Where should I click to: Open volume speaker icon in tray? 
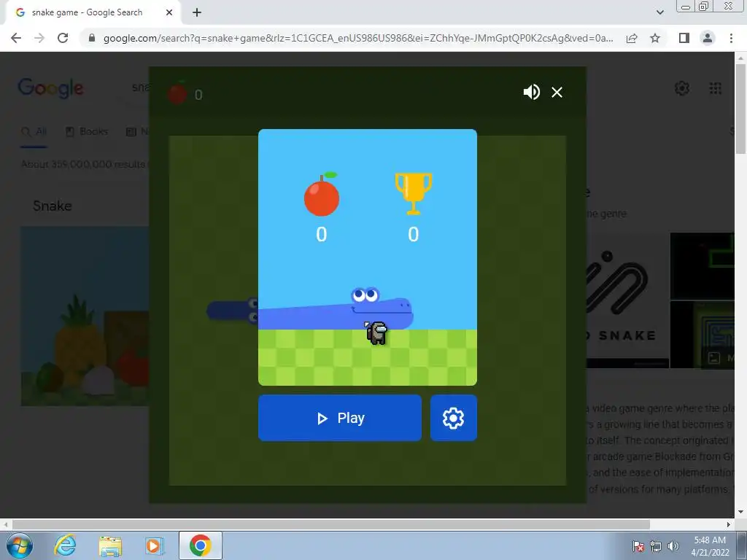pyautogui.click(x=673, y=546)
